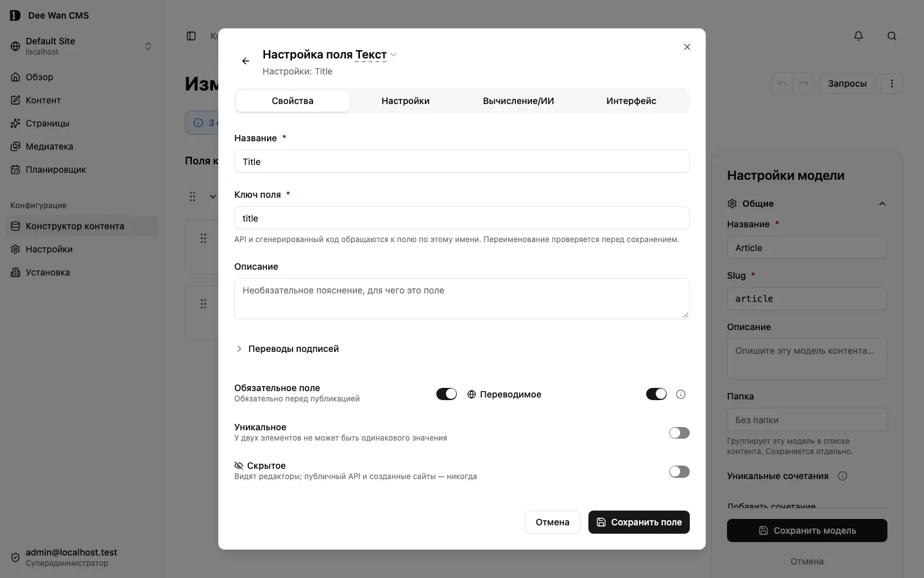Open Установка in the sidebar
The height and width of the screenshot is (578, 924).
point(81,272)
